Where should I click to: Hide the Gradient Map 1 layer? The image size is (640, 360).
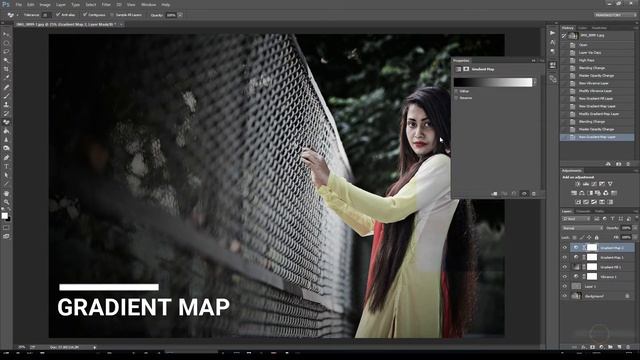pyautogui.click(x=565, y=258)
